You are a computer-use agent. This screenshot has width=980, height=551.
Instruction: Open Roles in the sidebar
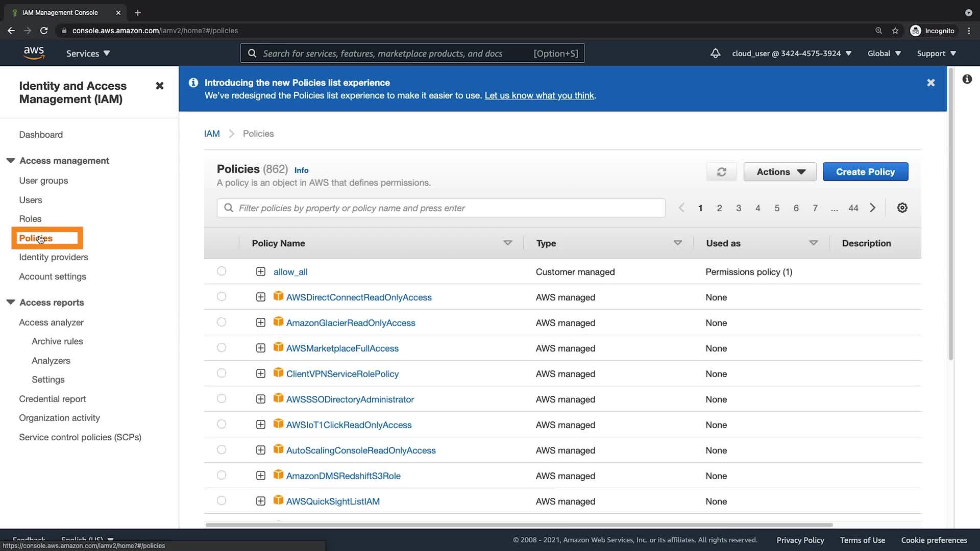[30, 219]
